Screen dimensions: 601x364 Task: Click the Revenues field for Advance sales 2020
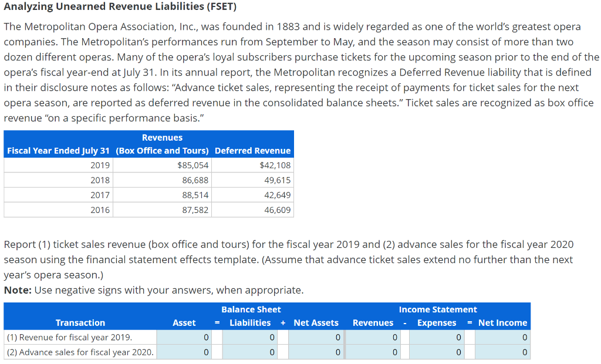tap(373, 352)
